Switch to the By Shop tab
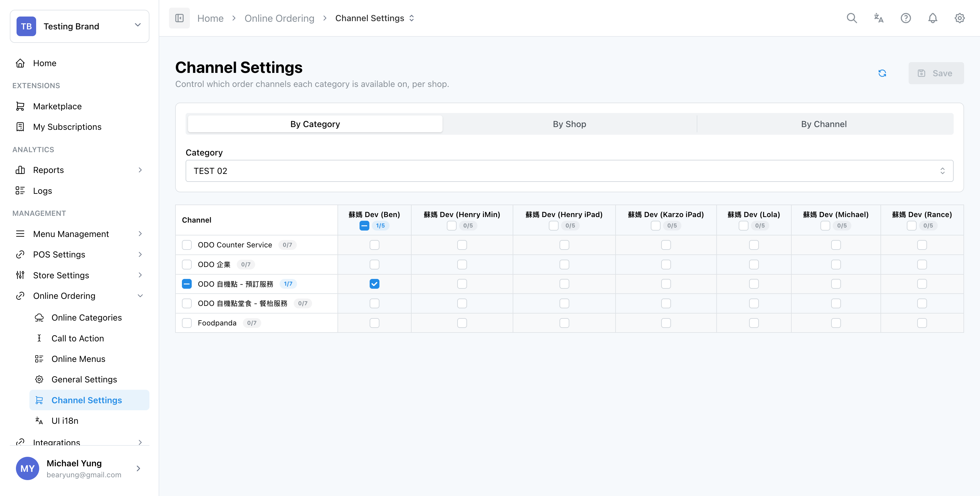Screen dimensions: 980x496 click(569, 124)
